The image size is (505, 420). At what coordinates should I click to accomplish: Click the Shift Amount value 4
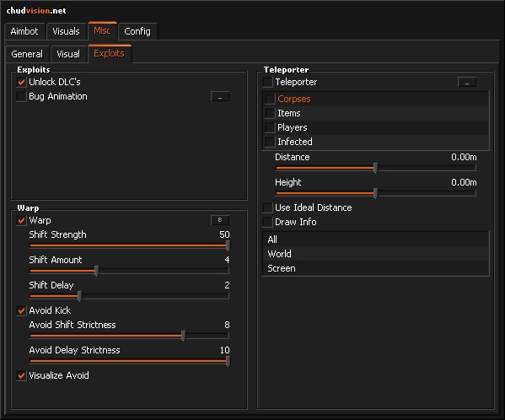tap(227, 260)
